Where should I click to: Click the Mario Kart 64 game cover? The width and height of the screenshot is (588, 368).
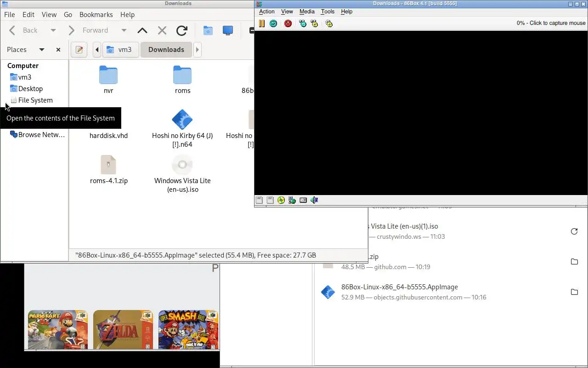[58, 330]
